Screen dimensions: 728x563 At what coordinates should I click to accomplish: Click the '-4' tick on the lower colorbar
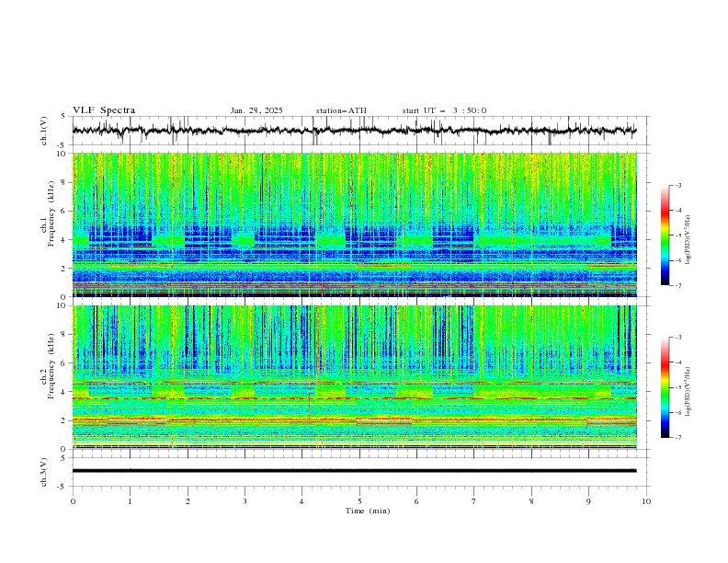click(x=678, y=362)
